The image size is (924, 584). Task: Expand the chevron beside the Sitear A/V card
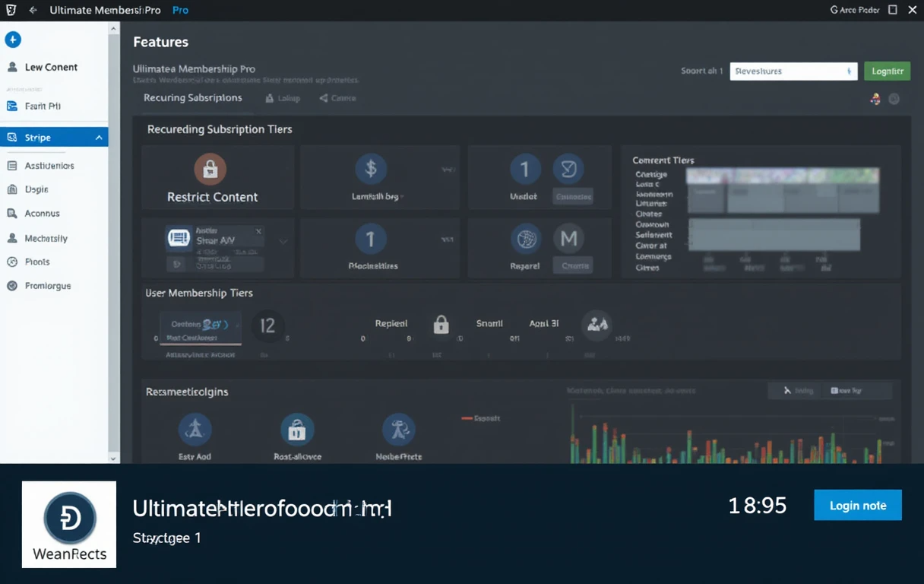point(283,242)
